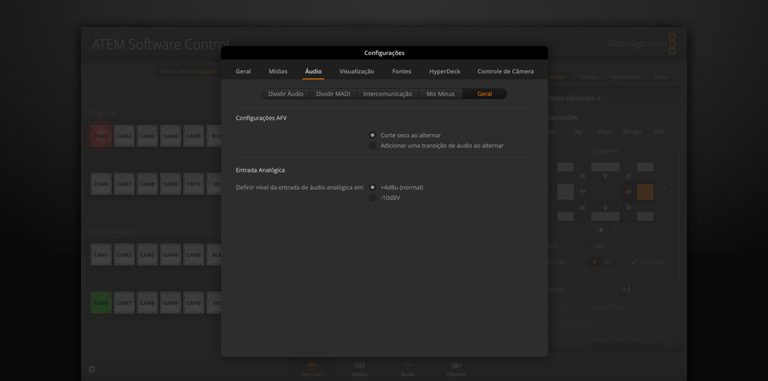Image resolution: width=768 pixels, height=381 pixels.
Task: Choose Corte seco ao alternar option
Action: click(x=373, y=135)
